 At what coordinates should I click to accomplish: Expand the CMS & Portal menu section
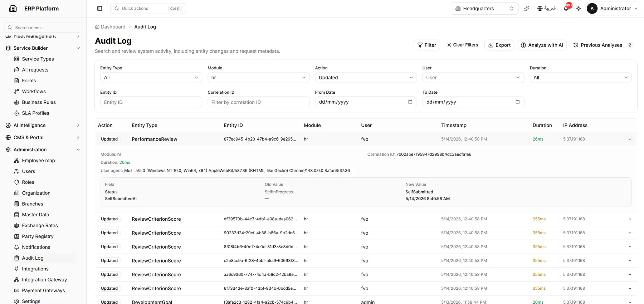[x=43, y=137]
